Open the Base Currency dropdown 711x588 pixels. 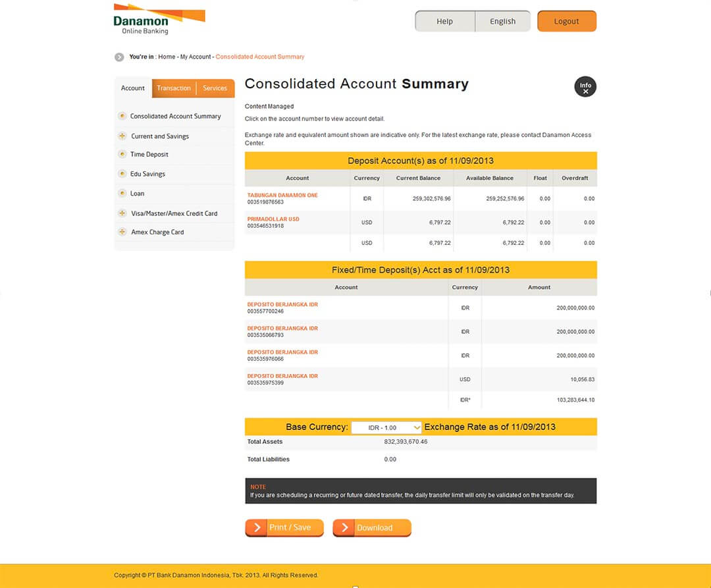pyautogui.click(x=386, y=427)
